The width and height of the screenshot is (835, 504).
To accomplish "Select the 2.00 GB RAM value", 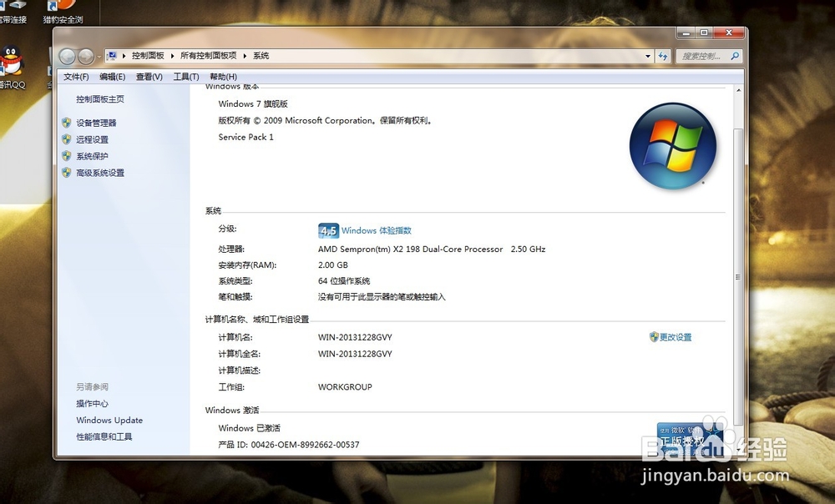I will coord(333,265).
